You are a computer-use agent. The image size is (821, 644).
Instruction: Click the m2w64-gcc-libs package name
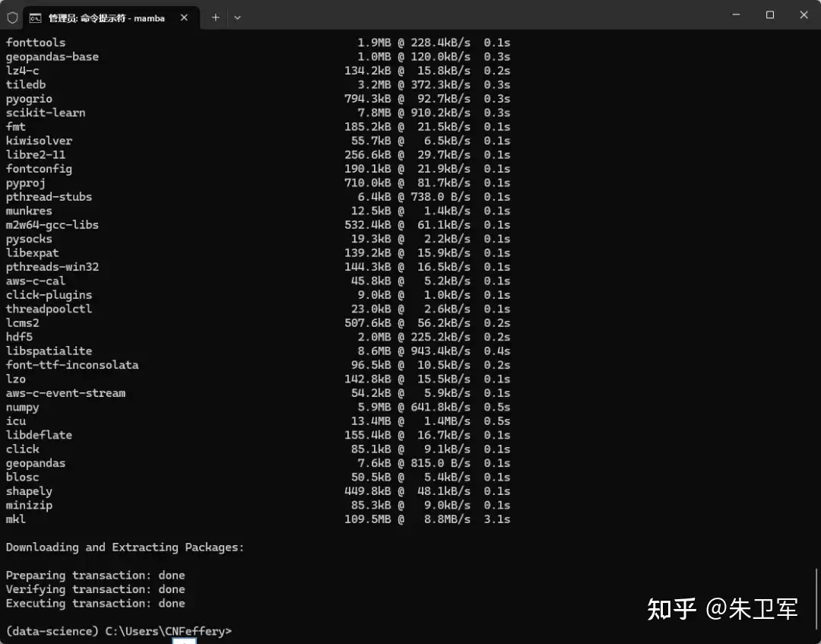click(x=52, y=225)
